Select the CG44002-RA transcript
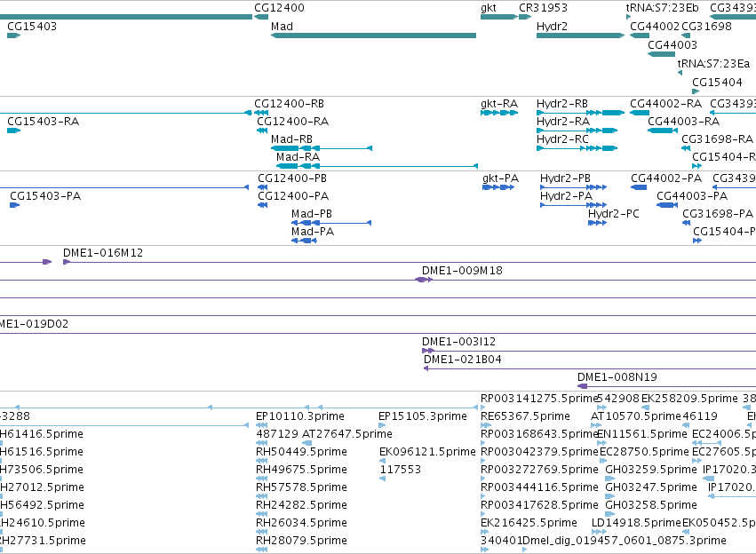The image size is (756, 554). (640, 113)
